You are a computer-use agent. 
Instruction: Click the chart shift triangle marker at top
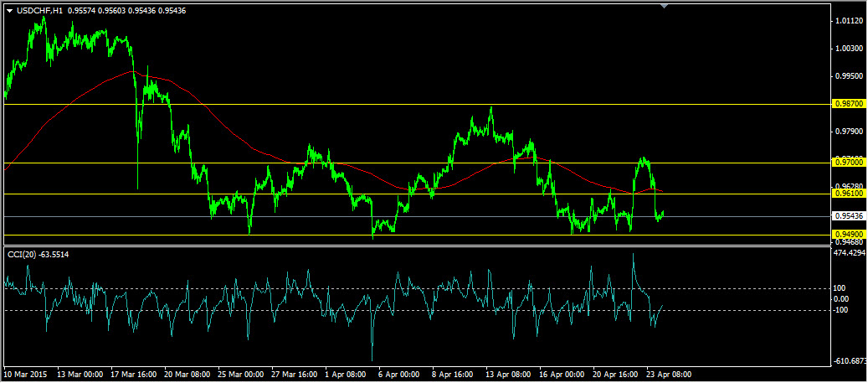coord(665,6)
